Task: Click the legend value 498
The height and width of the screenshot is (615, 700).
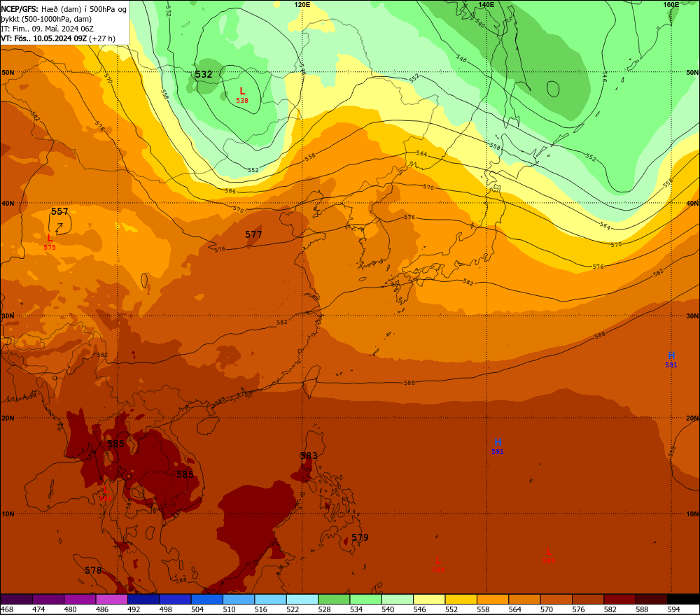Action: [x=166, y=609]
